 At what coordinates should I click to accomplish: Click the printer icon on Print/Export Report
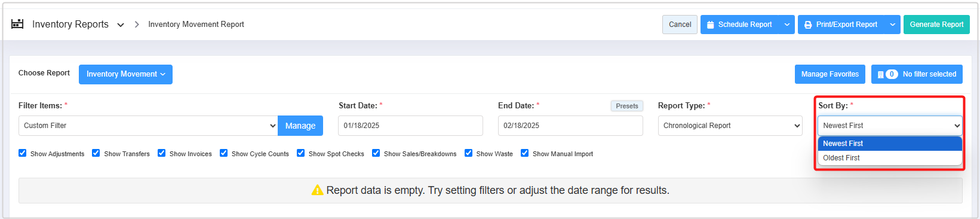point(808,25)
